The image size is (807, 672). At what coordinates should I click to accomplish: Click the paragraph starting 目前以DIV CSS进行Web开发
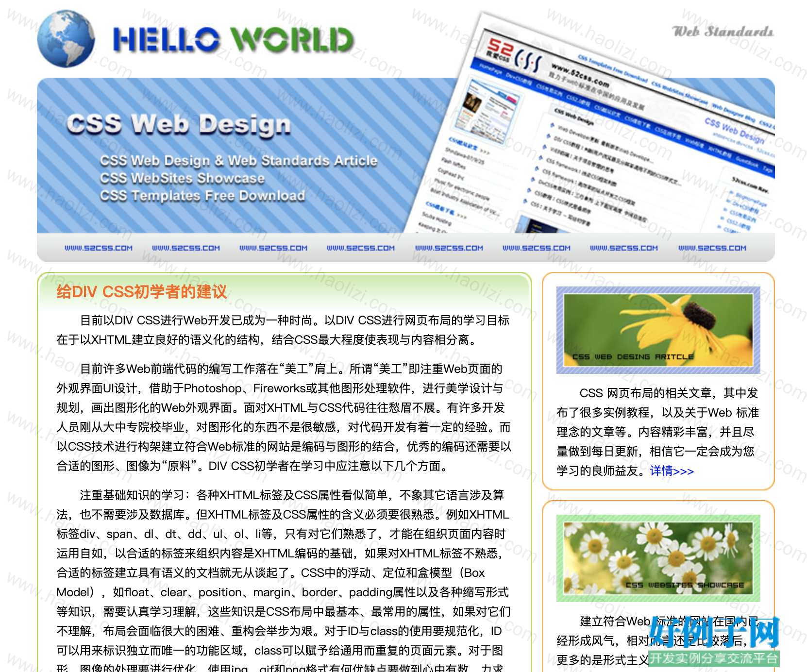tap(284, 330)
